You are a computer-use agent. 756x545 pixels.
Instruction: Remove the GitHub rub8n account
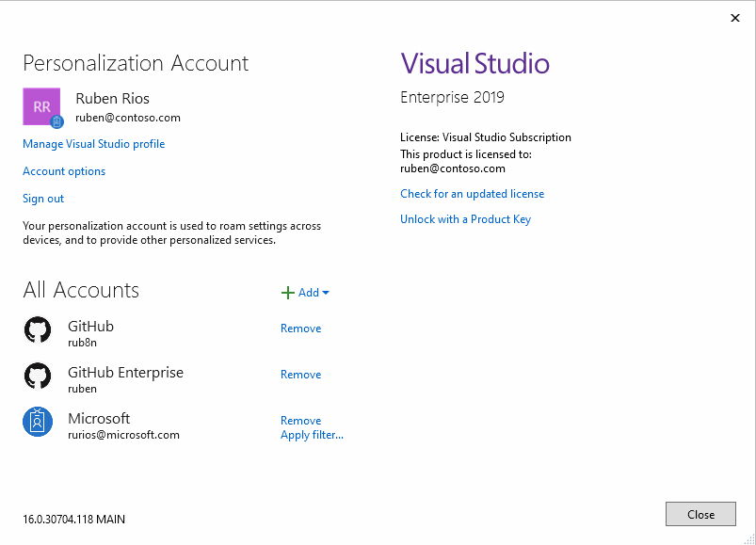point(300,329)
